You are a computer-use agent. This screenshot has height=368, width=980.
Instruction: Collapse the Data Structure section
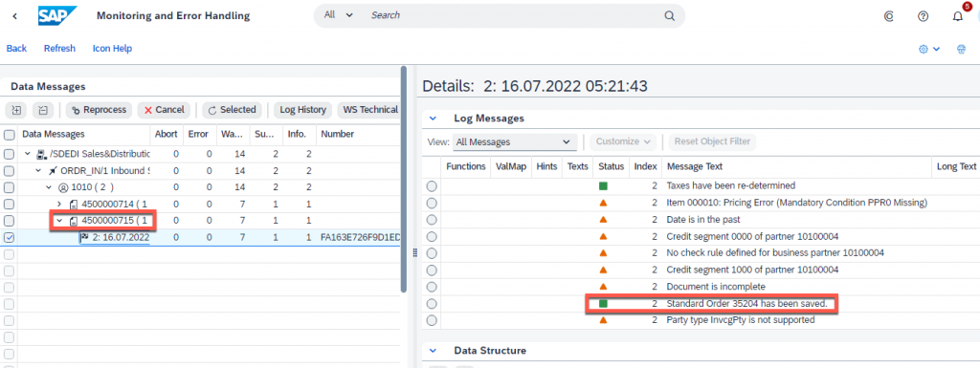pyautogui.click(x=434, y=351)
